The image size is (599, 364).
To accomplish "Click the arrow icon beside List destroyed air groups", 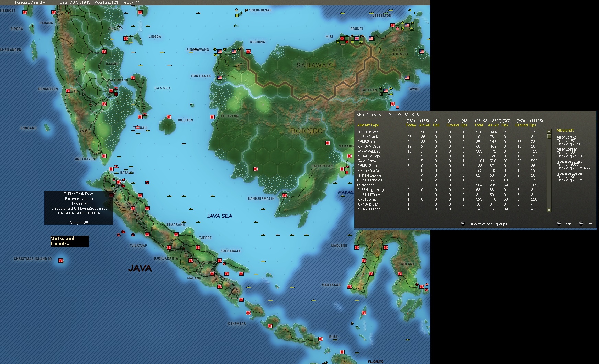I will coord(463,224).
